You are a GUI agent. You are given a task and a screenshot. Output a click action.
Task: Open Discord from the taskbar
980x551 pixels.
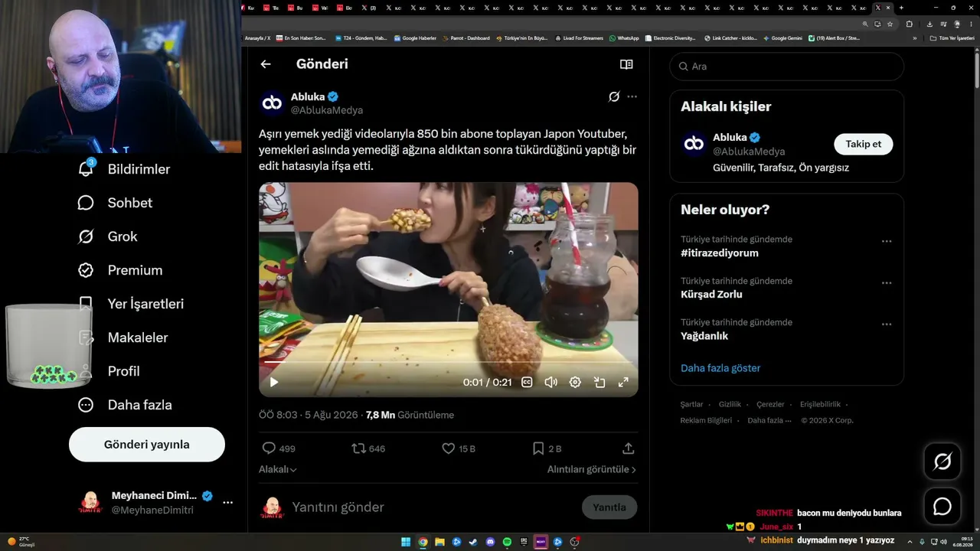(x=490, y=542)
